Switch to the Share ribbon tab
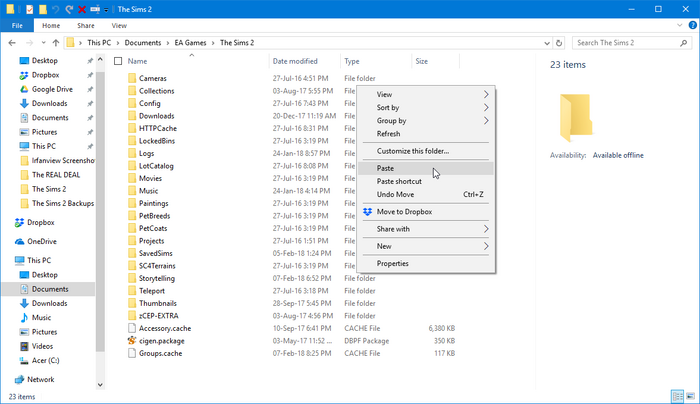The width and height of the screenshot is (700, 404). pos(85,25)
